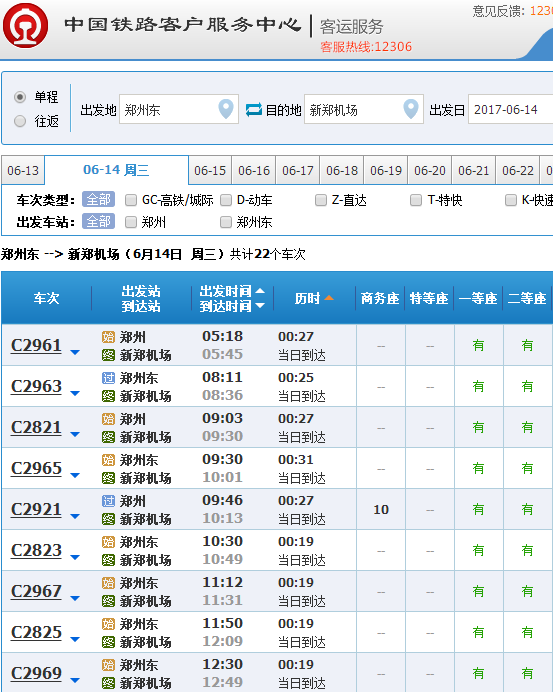Check the Z-直达 train type box

click(x=321, y=200)
